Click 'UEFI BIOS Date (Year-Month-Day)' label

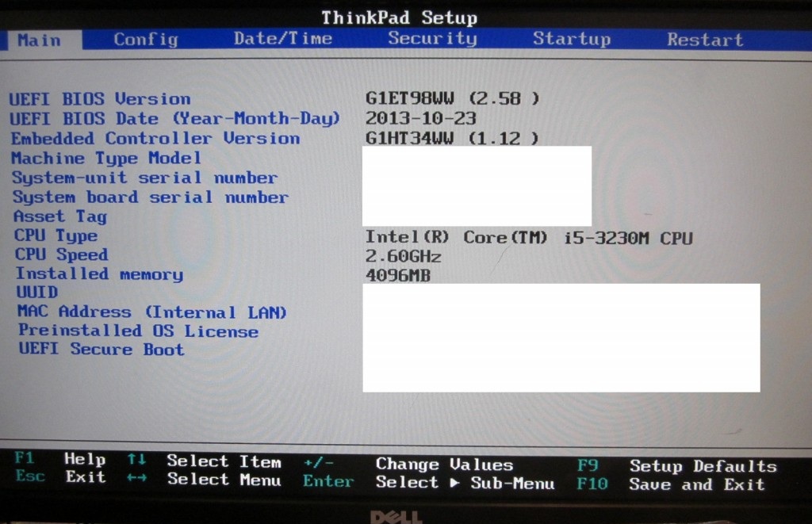(175, 119)
